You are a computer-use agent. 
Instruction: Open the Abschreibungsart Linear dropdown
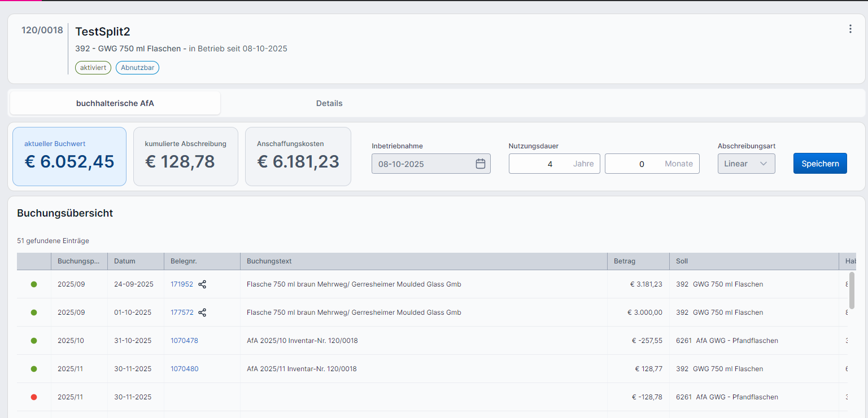tap(746, 164)
